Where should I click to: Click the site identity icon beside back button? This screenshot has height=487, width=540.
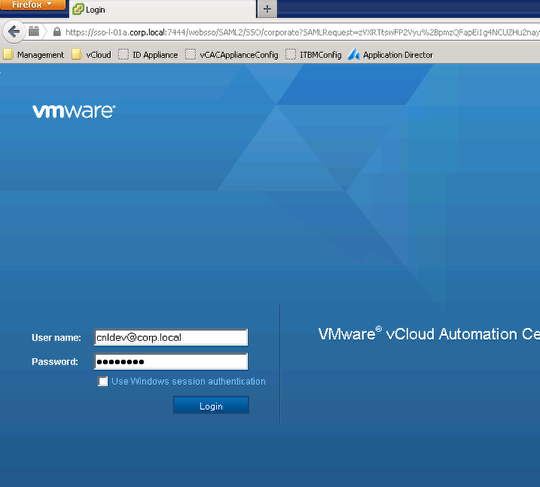pyautogui.click(x=34, y=32)
